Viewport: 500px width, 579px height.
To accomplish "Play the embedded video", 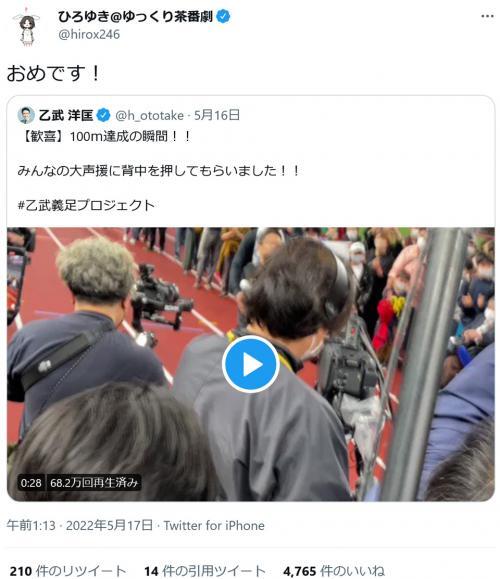I will (250, 364).
